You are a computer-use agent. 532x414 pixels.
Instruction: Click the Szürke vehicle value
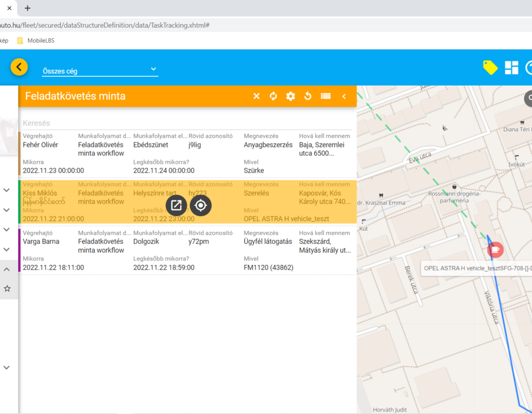(254, 171)
